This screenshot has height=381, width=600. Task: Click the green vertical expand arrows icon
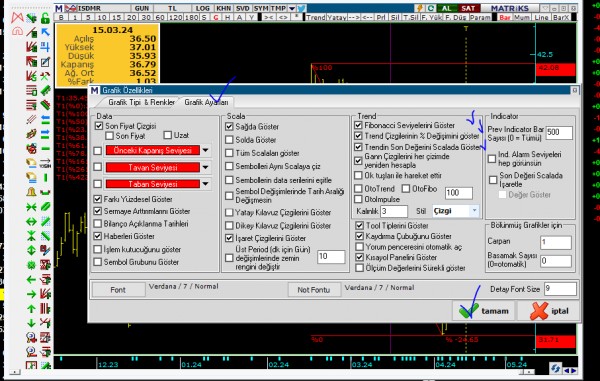[x=31, y=251]
